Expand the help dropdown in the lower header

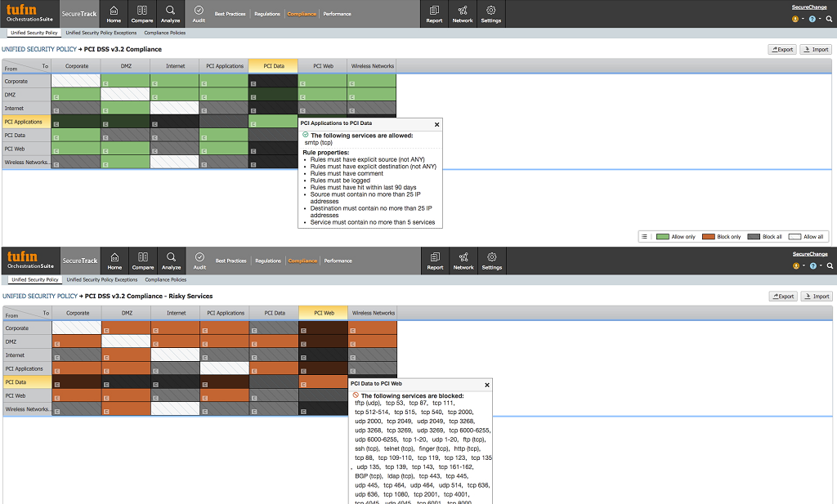pos(815,265)
